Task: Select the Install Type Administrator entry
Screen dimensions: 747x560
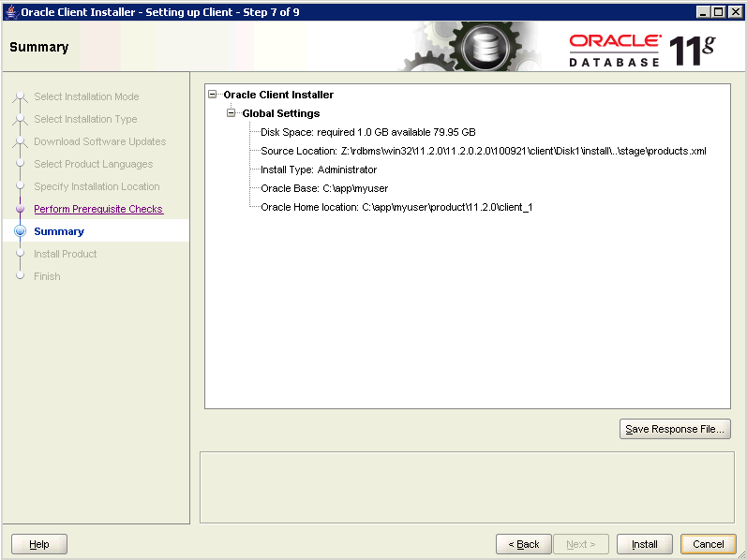Action: [x=319, y=169]
